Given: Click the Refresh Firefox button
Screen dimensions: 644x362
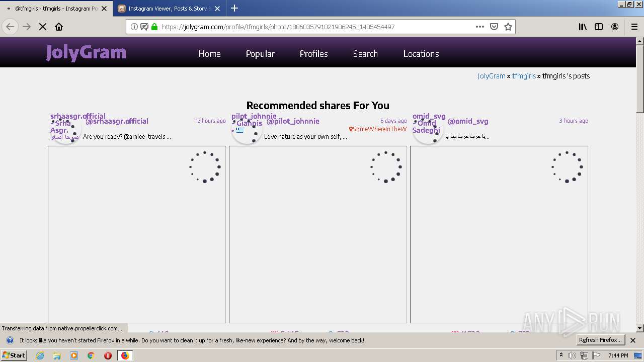Looking at the screenshot, I should click(601, 340).
